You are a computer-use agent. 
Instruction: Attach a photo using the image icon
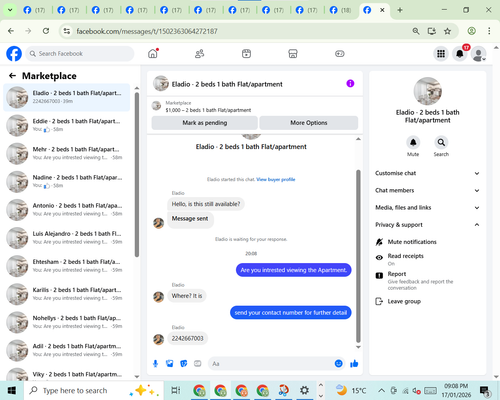coord(169,363)
